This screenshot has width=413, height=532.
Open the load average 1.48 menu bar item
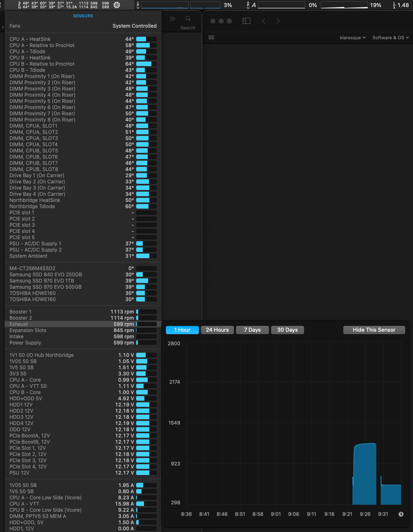[401, 5]
